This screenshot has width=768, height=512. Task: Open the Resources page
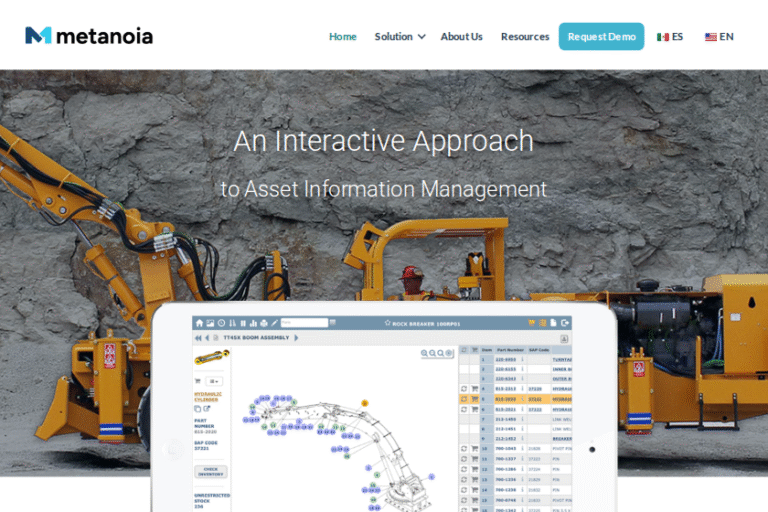(525, 37)
